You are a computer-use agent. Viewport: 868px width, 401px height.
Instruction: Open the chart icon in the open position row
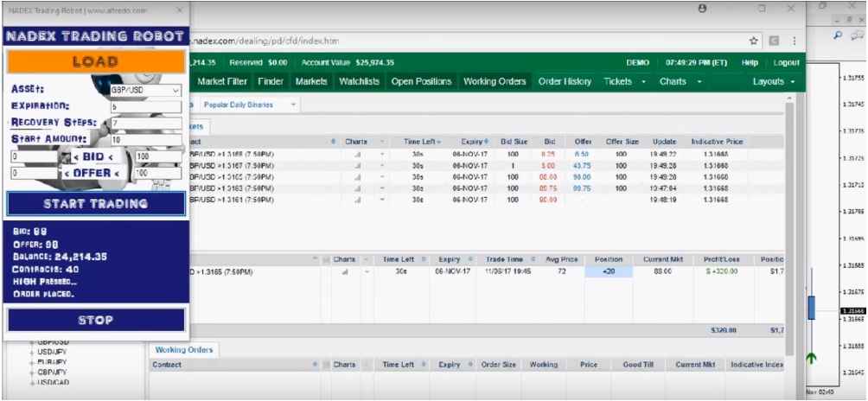(x=346, y=271)
